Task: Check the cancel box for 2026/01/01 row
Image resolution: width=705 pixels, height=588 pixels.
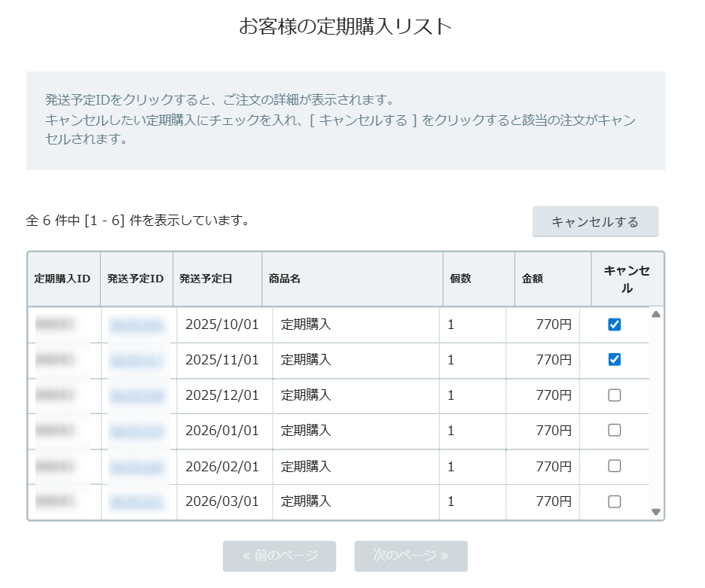Action: click(x=614, y=431)
